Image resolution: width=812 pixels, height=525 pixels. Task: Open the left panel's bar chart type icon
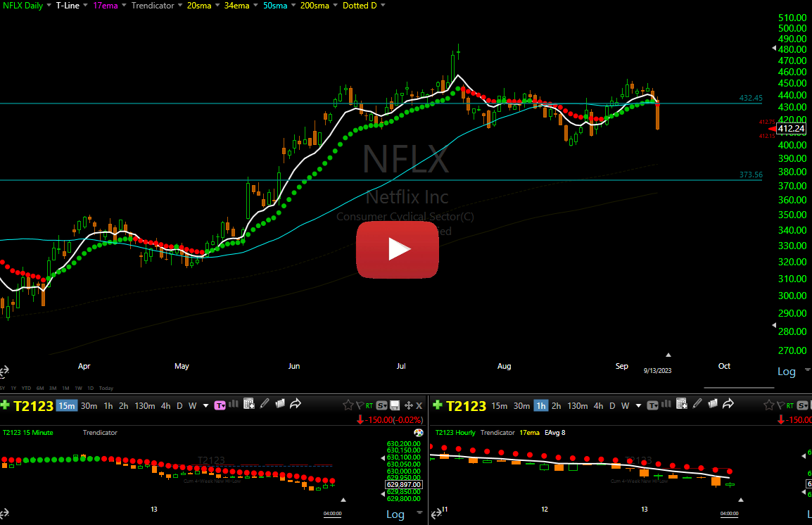[x=234, y=405]
